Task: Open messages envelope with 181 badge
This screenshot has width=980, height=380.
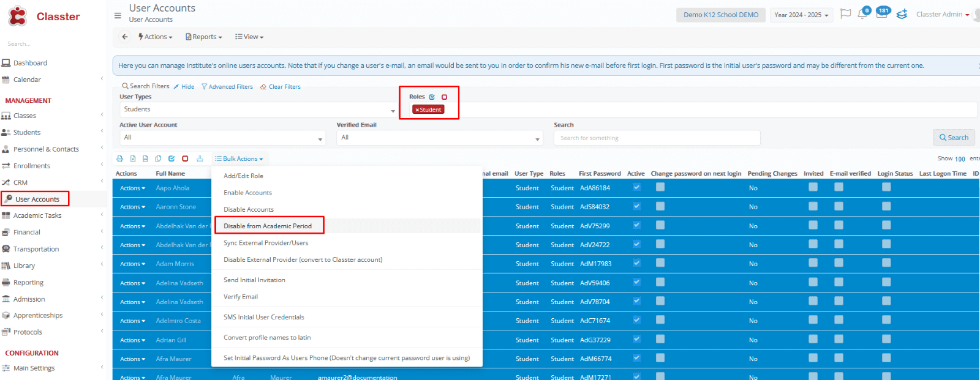Action: click(882, 13)
